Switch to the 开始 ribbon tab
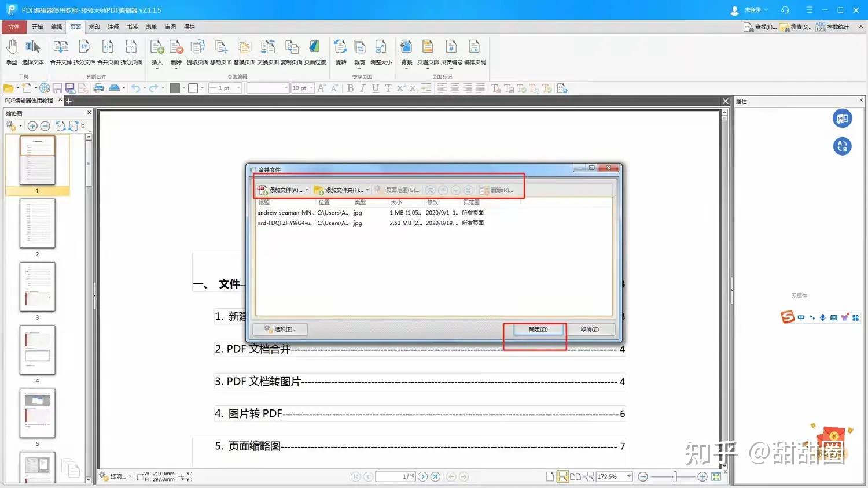This screenshot has width=868, height=488. click(x=38, y=27)
